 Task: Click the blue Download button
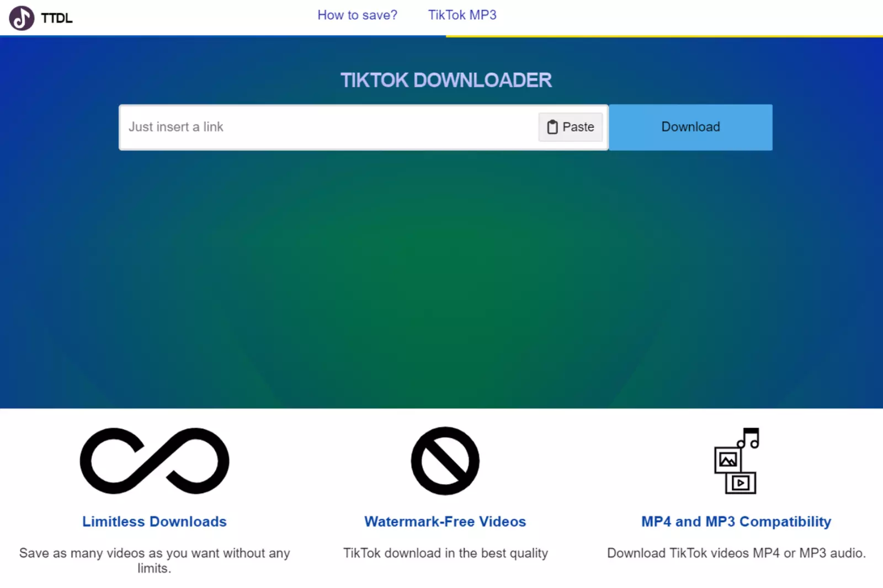[x=690, y=127]
